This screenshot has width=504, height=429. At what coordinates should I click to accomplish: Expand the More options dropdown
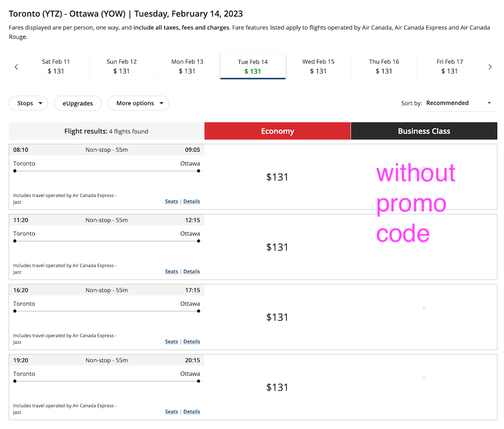pos(138,103)
